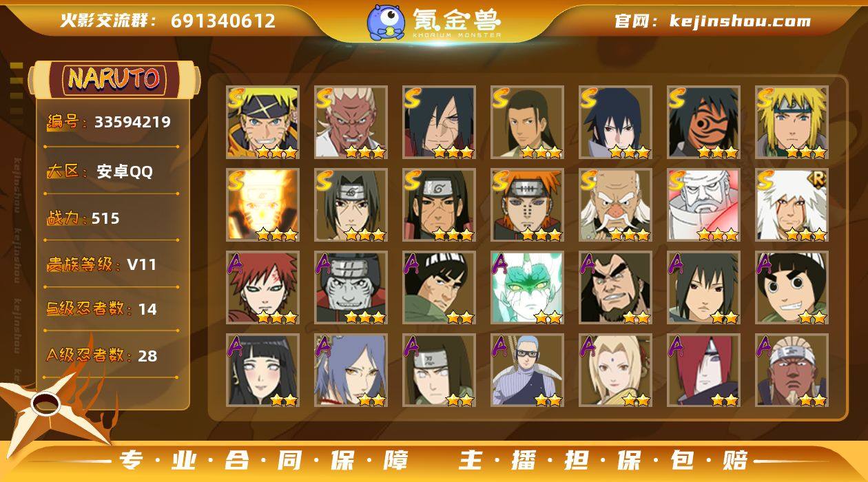Click the NARUTO scroll title banner
Screen dimensions: 868x482
point(114,79)
